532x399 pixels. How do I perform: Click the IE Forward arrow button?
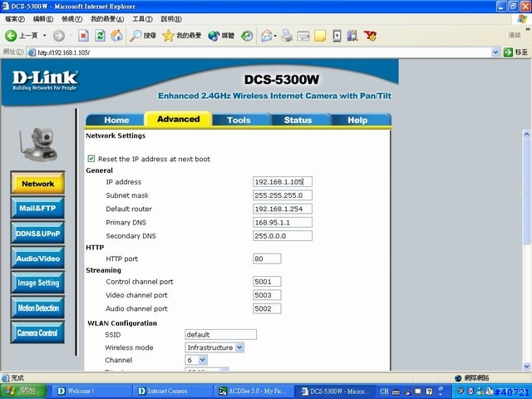click(x=59, y=36)
